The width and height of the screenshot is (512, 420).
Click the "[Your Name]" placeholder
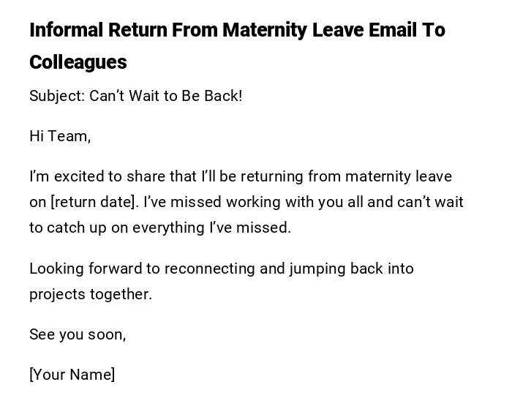tap(72, 375)
